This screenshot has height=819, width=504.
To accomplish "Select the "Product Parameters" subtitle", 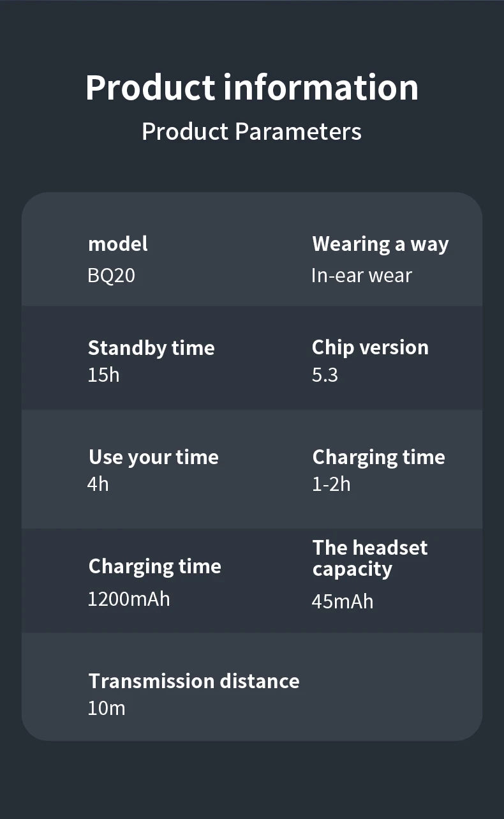I will (x=251, y=131).
